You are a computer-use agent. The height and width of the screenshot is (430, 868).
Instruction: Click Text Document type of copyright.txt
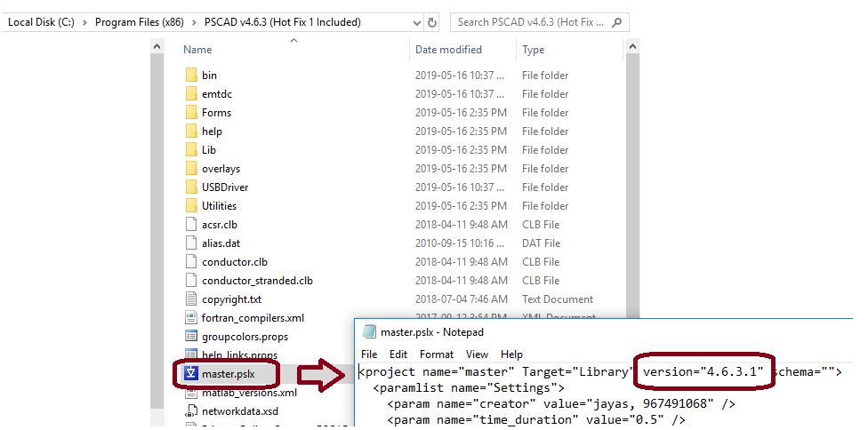tap(558, 299)
